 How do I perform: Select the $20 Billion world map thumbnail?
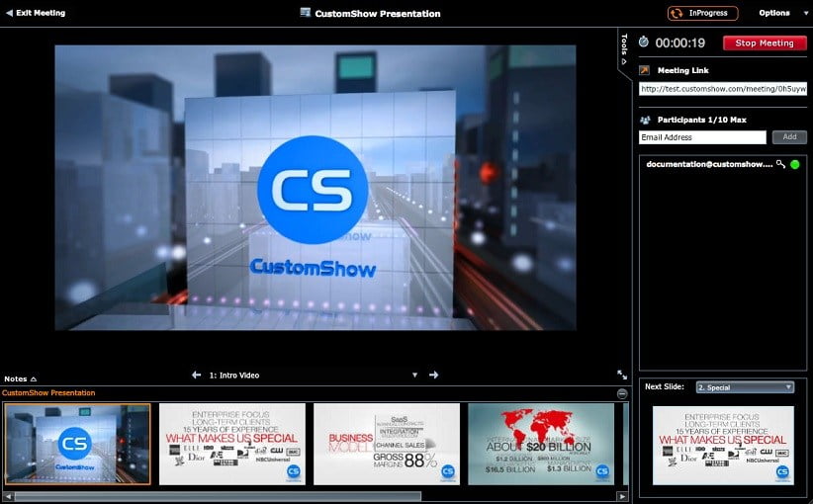point(541,444)
